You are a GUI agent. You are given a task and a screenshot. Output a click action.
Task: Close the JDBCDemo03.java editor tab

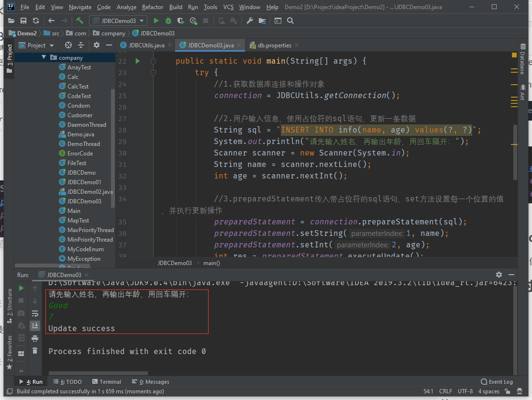239,45
